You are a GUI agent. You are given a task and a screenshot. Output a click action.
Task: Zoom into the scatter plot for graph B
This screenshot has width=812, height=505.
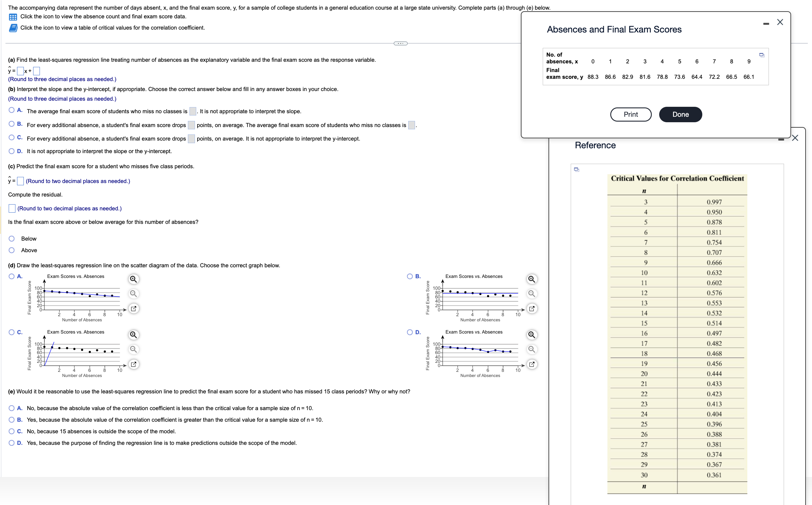(x=532, y=279)
